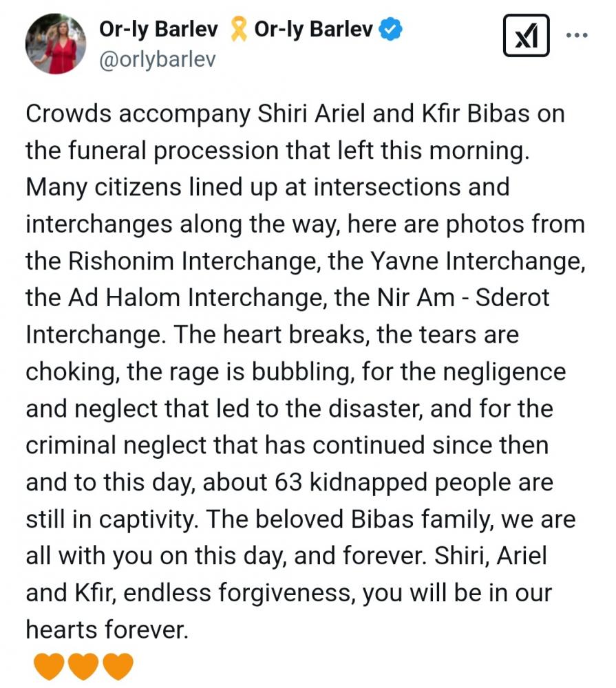Click the middle orange heart emoji

[x=83, y=665]
